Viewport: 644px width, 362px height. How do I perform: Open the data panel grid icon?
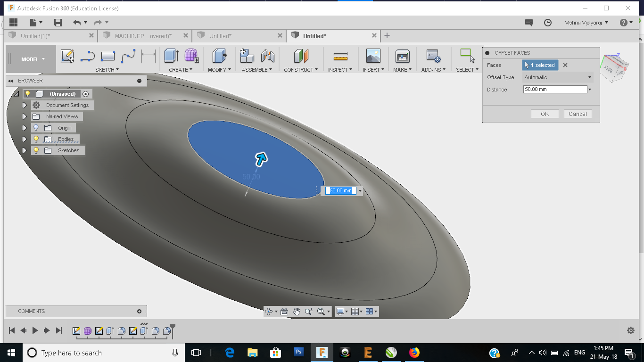tap(13, 22)
